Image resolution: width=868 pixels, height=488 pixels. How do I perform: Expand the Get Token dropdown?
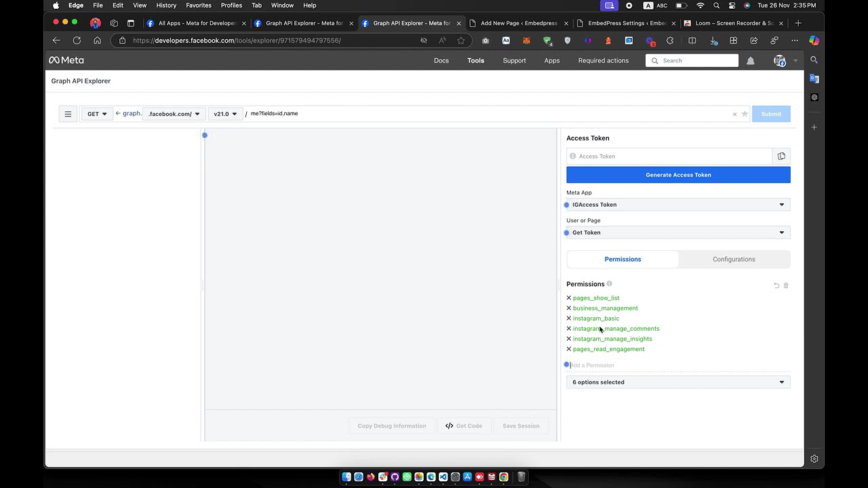point(678,232)
